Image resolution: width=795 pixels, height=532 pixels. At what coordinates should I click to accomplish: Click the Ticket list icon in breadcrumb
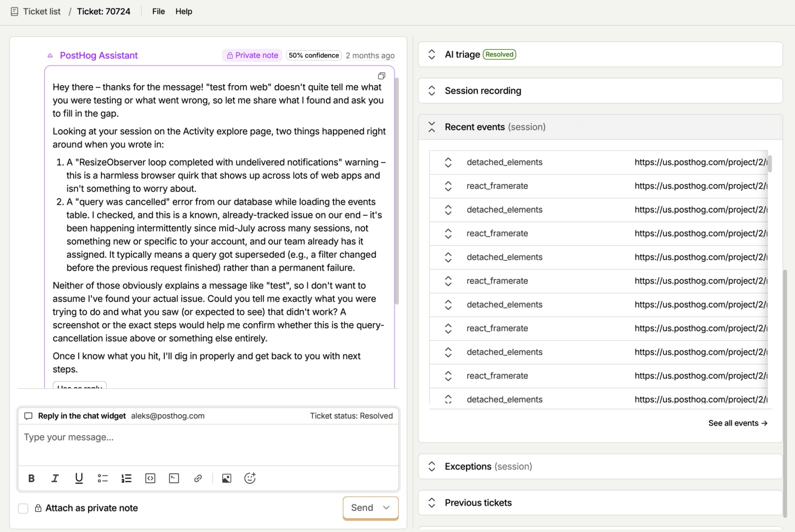click(x=14, y=11)
